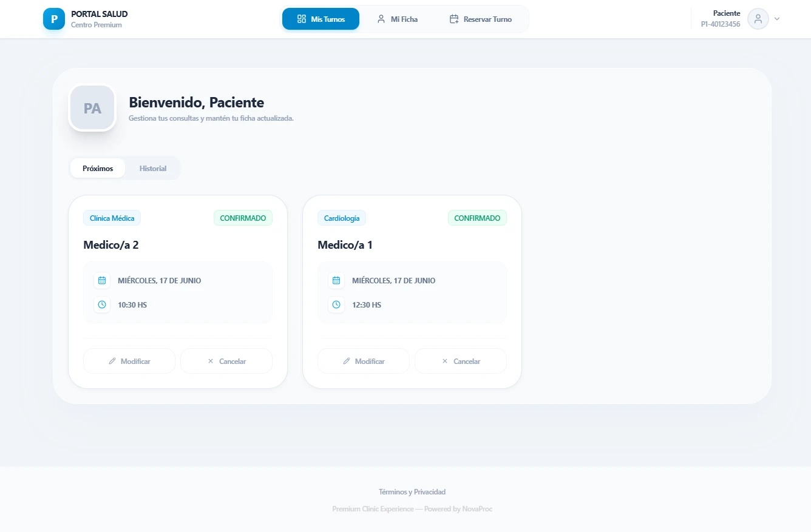Click the Medico/a 2 doctor name
This screenshot has width=811, height=532.
click(x=111, y=245)
